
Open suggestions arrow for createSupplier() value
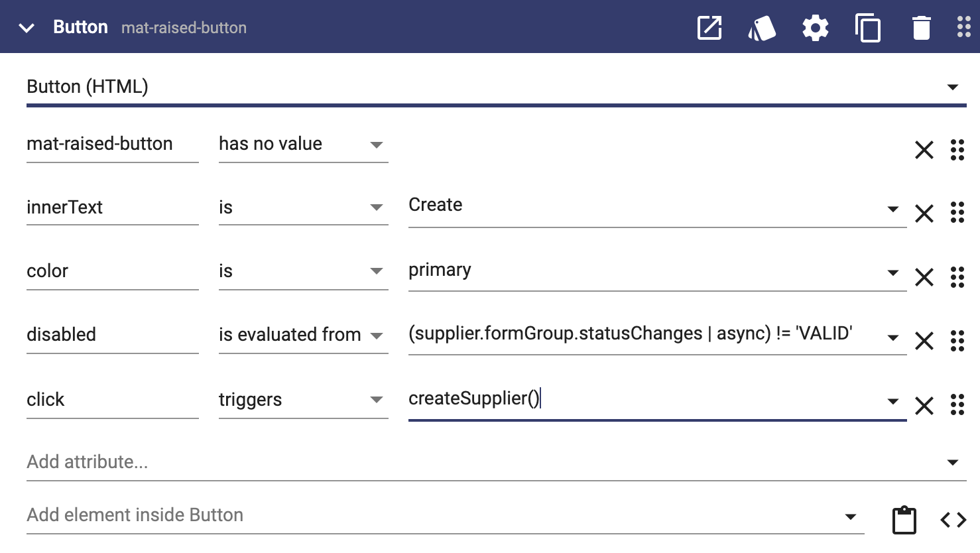893,401
